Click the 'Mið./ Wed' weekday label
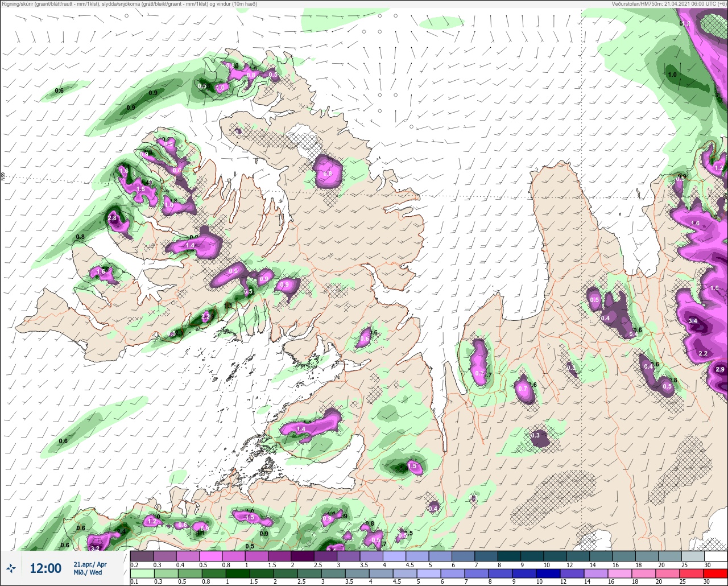728x586 pixels. coord(88,572)
